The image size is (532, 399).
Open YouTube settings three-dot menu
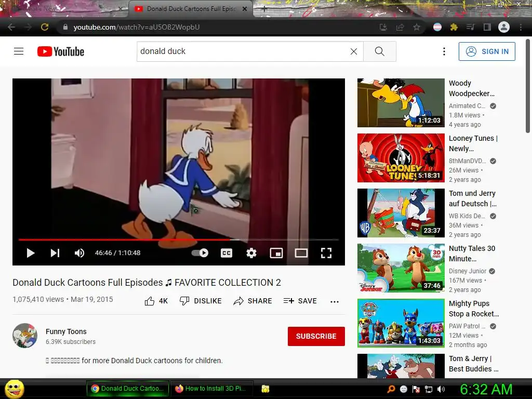pyautogui.click(x=444, y=51)
